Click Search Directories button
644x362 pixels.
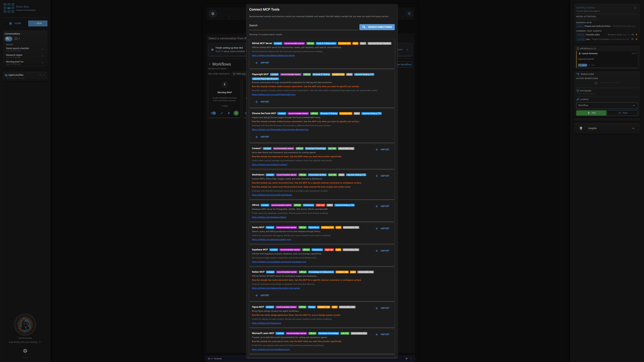click(x=377, y=27)
